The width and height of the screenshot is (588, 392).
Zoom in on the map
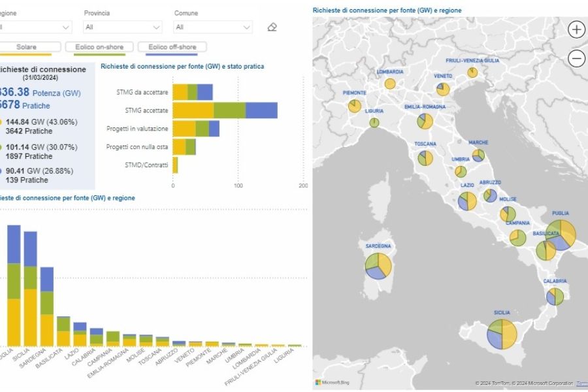577,29
